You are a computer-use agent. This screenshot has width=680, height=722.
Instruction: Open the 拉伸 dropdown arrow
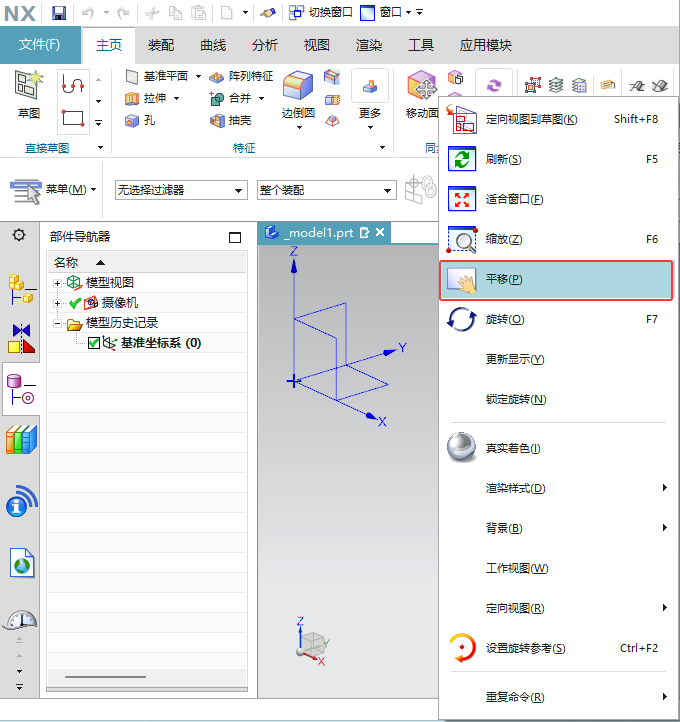click(176, 99)
